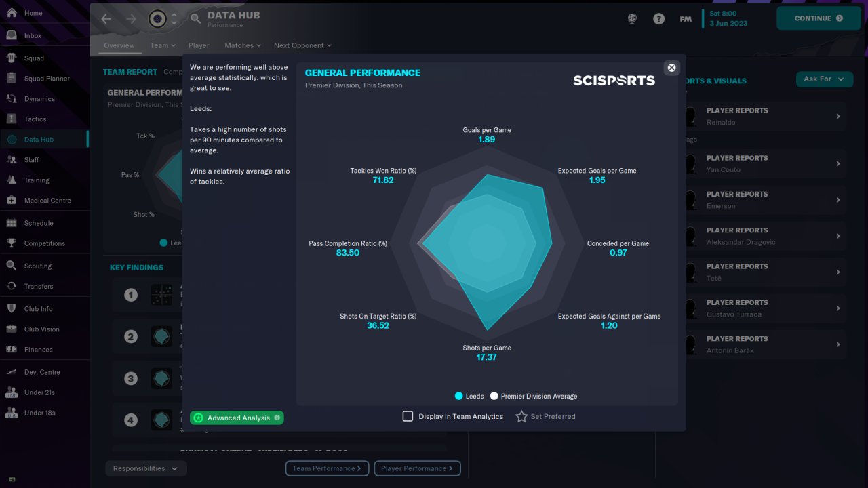Click the club switcher up/down chevrons
This screenshot has height=488, width=868.
[174, 19]
